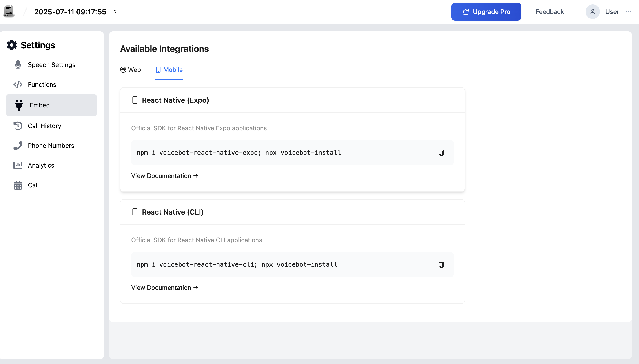View Documentation for React Native Expo
This screenshot has width=639, height=364.
[x=165, y=176]
